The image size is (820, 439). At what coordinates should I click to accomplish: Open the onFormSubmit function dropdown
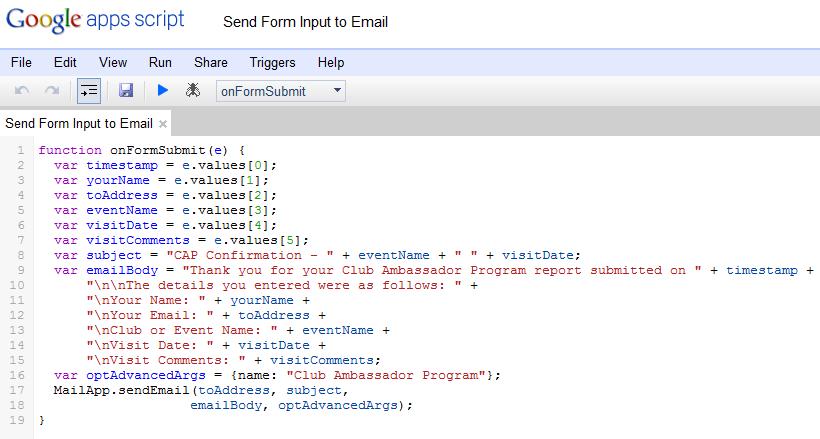280,91
